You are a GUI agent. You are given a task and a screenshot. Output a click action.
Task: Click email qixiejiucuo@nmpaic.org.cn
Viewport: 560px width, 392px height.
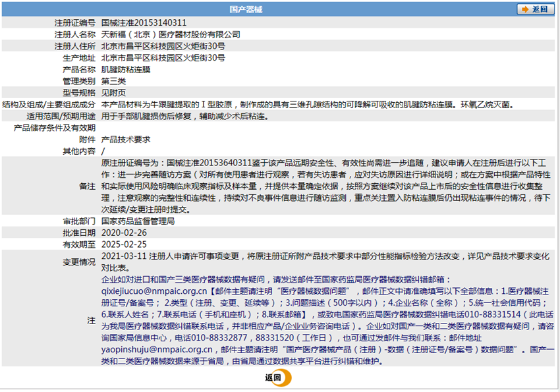[x=154, y=291]
